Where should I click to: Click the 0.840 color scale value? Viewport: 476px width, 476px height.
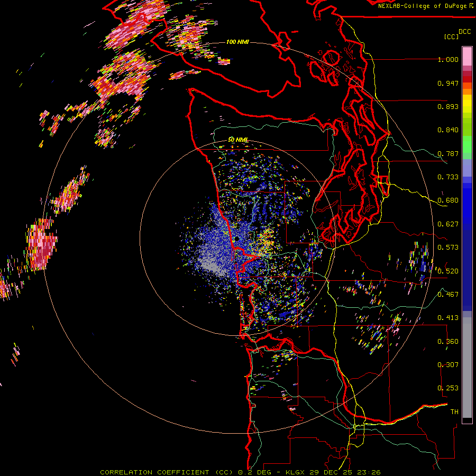click(448, 130)
